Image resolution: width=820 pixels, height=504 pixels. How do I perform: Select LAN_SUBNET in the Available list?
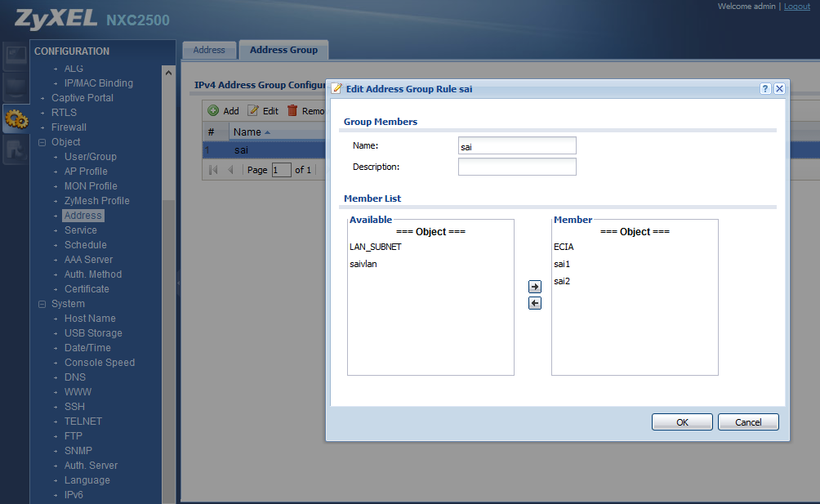(x=375, y=247)
